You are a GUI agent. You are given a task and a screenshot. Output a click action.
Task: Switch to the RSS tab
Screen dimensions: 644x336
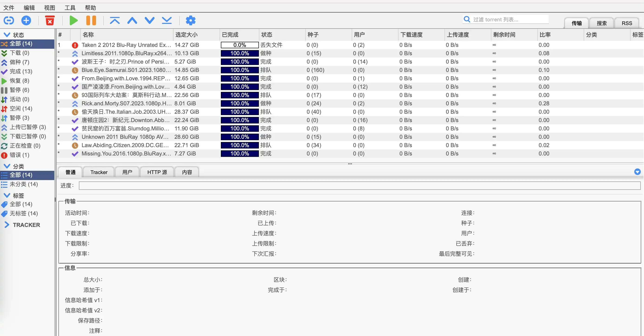(x=627, y=23)
